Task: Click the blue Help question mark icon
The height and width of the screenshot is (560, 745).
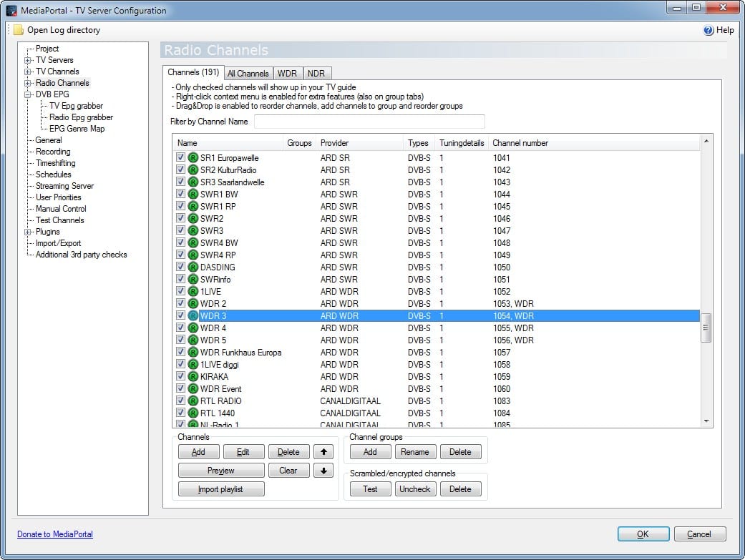Action: (x=709, y=30)
